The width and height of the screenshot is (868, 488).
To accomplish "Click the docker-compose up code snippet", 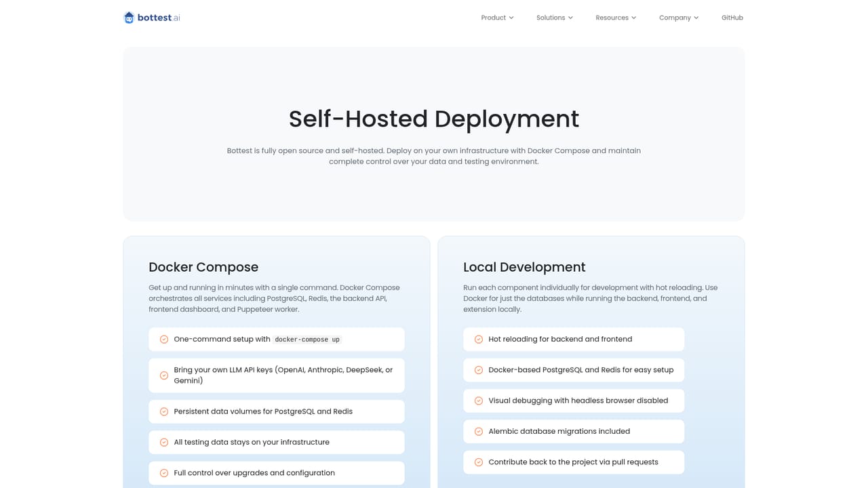I will point(307,340).
